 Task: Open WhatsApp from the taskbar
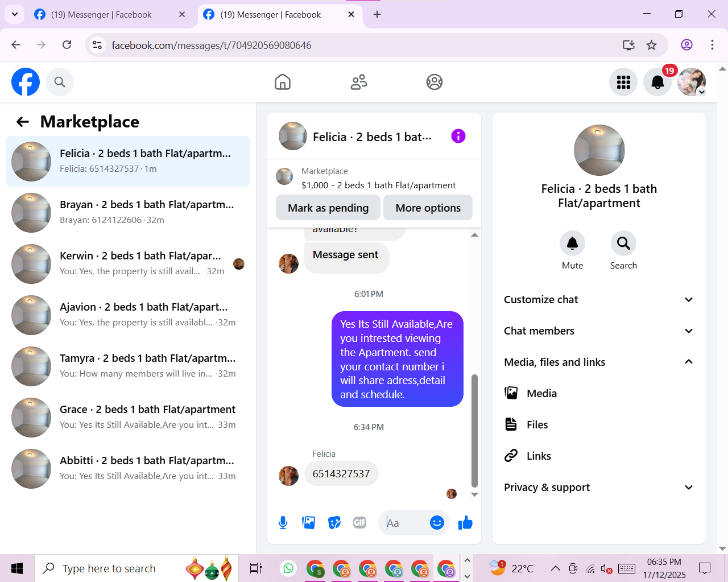(x=289, y=568)
